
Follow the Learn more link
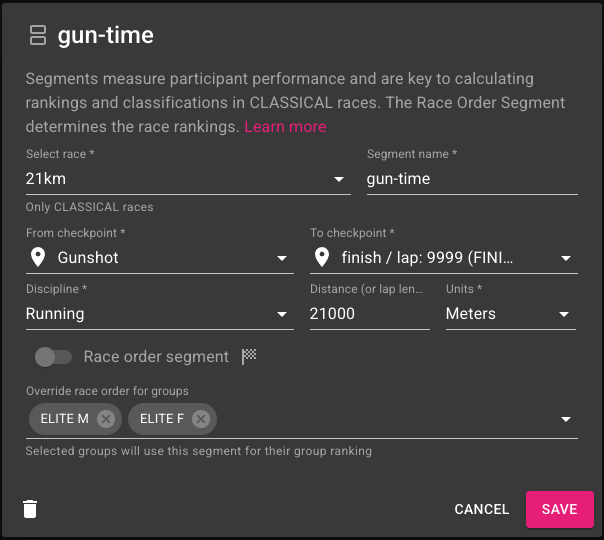coord(285,127)
